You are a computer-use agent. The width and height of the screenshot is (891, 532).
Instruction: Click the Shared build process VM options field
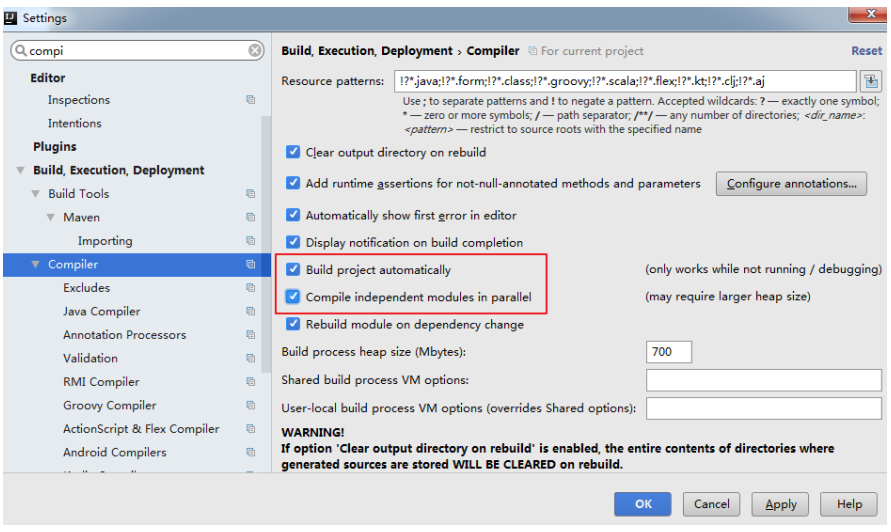click(764, 380)
